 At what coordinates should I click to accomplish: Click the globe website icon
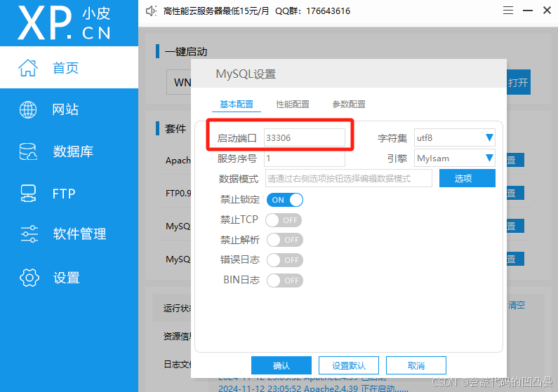28,109
